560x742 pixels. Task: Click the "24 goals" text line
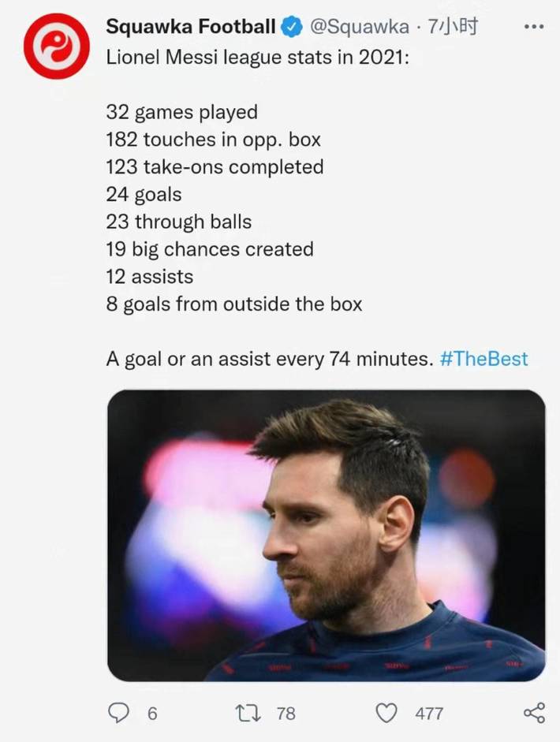coord(144,195)
